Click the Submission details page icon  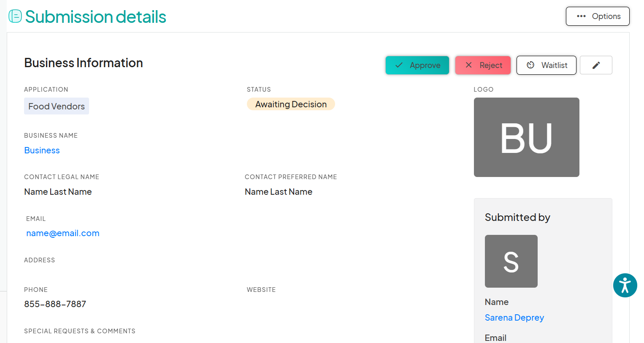[x=15, y=16]
